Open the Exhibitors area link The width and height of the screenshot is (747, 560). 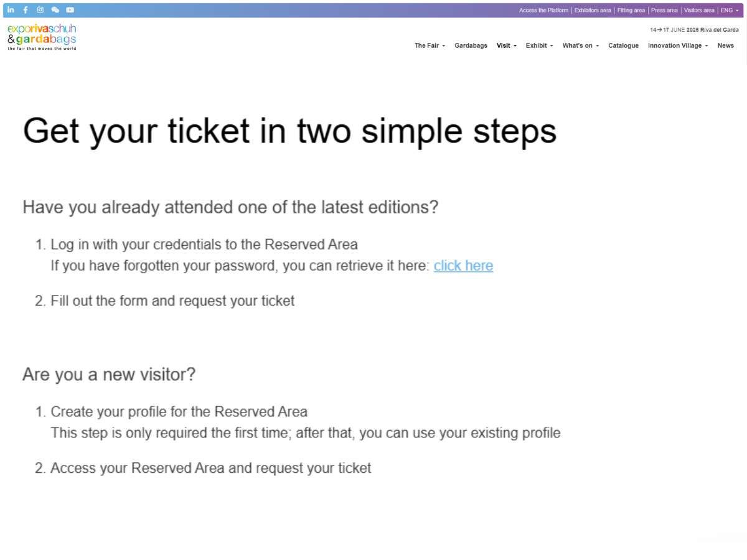593,11
